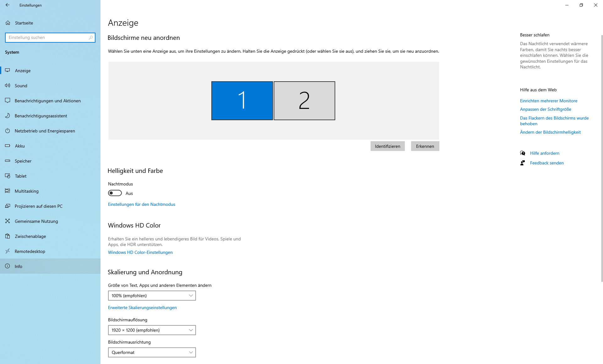Screen dimensions: 603x364
Task: Expand the Bildschirmauflösung dropdown
Action: [x=152, y=330]
